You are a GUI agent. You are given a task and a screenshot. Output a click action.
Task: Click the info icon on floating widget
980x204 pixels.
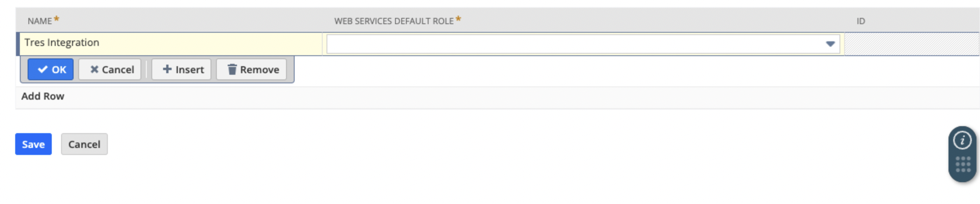coord(962,140)
